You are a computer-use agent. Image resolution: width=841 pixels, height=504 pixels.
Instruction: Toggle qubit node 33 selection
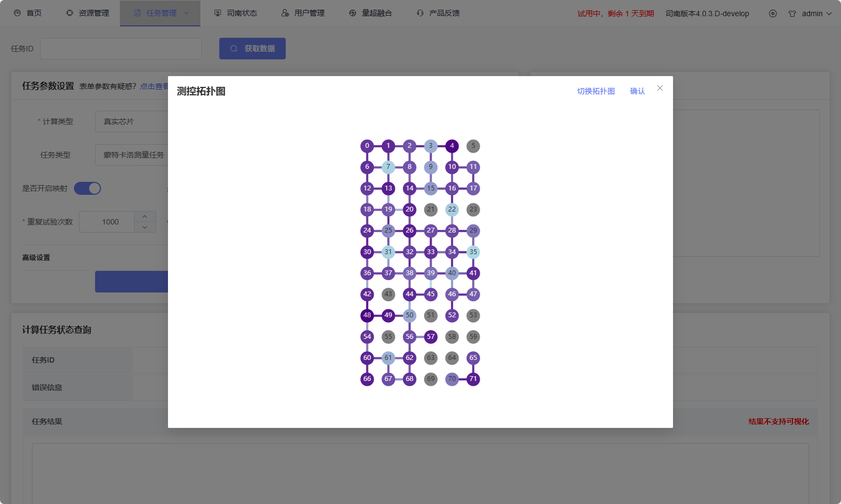pyautogui.click(x=430, y=252)
